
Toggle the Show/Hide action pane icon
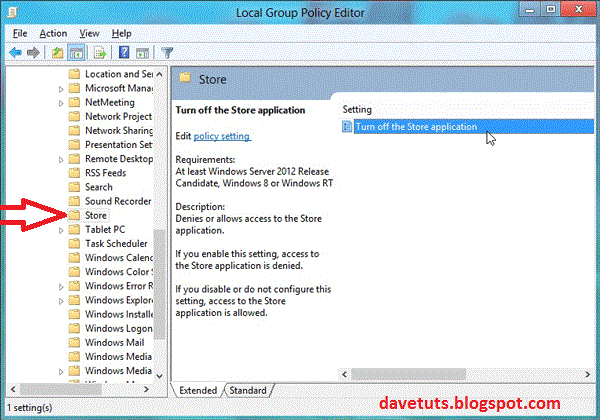(x=142, y=53)
